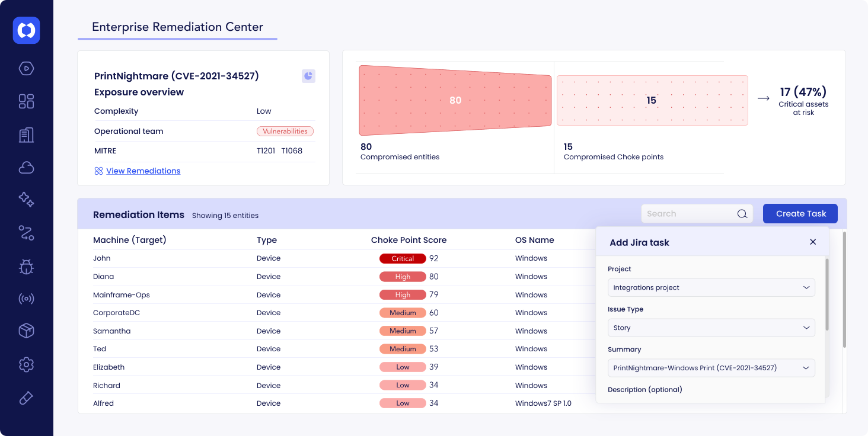Open the broadcast signal icon in the sidebar
This screenshot has width=868, height=436.
coord(26,299)
